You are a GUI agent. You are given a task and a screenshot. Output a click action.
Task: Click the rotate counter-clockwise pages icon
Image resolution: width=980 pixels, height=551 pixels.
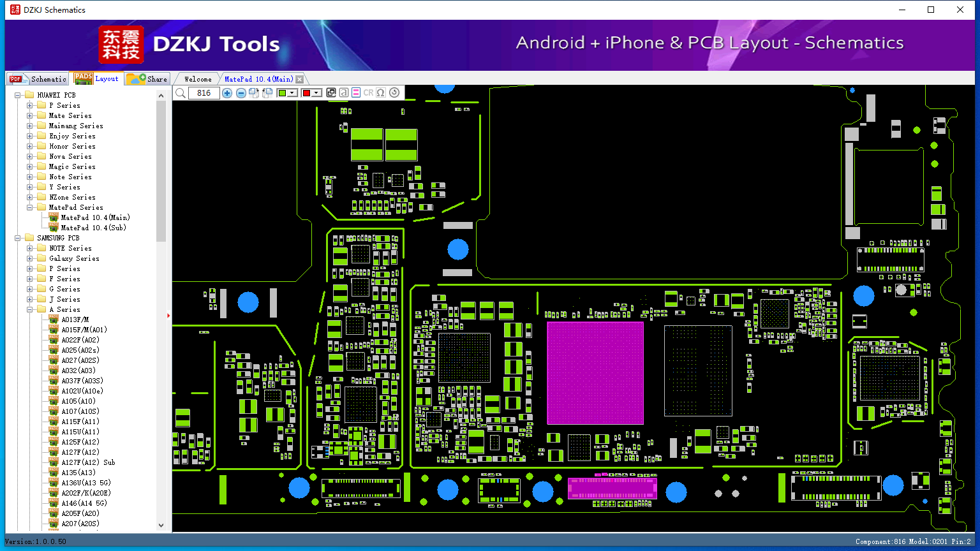pos(267,93)
